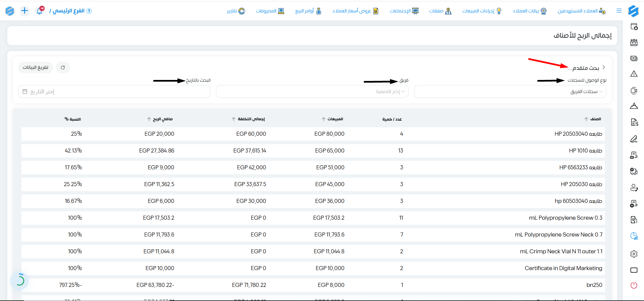Open the mountain peak icon in sidebar
The height and width of the screenshot is (301, 644).
pyautogui.click(x=634, y=106)
